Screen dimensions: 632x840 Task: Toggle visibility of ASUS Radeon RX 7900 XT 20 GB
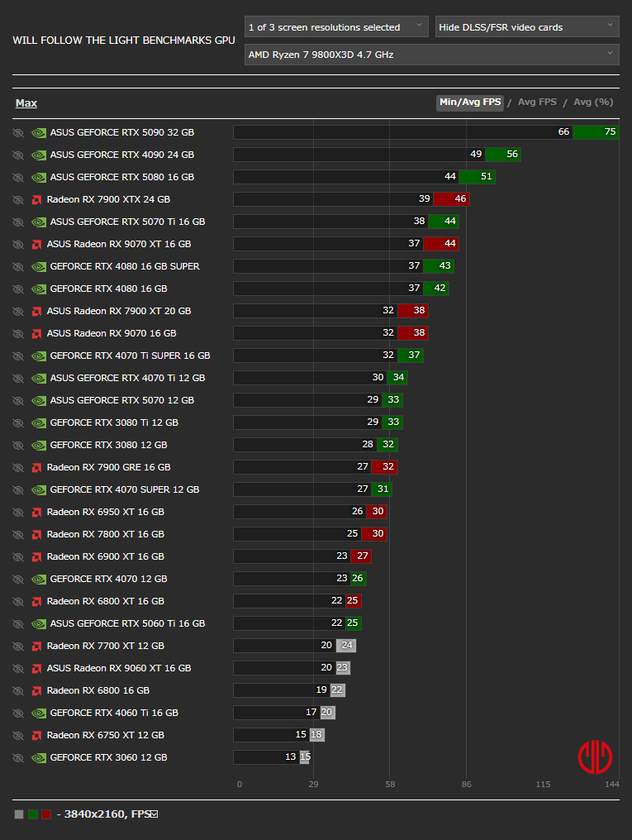(18, 311)
